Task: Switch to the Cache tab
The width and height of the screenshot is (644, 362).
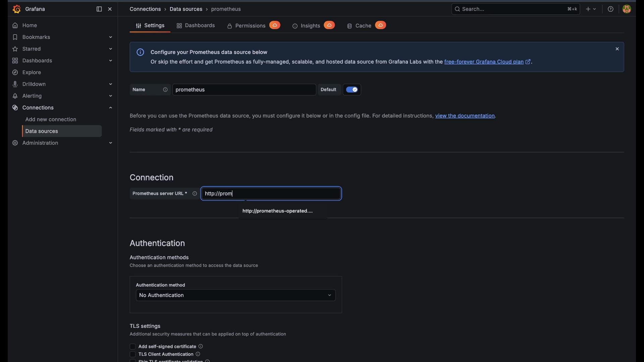Action: click(359, 26)
